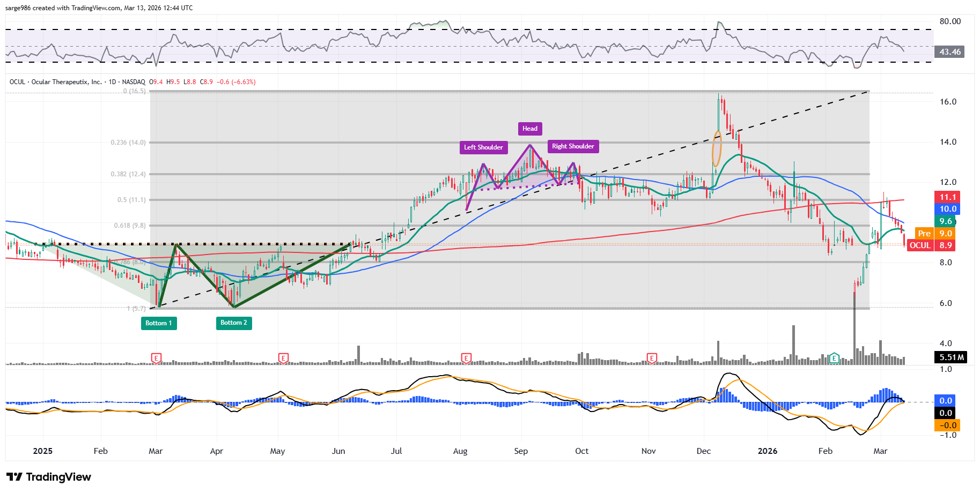Click the 0.5 (11.1) Fibonacci level label

tap(131, 200)
